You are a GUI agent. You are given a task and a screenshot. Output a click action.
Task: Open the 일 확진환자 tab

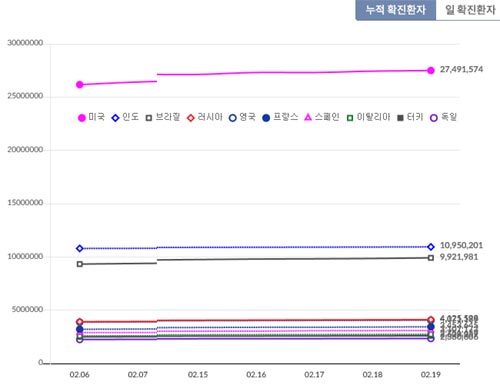click(468, 10)
